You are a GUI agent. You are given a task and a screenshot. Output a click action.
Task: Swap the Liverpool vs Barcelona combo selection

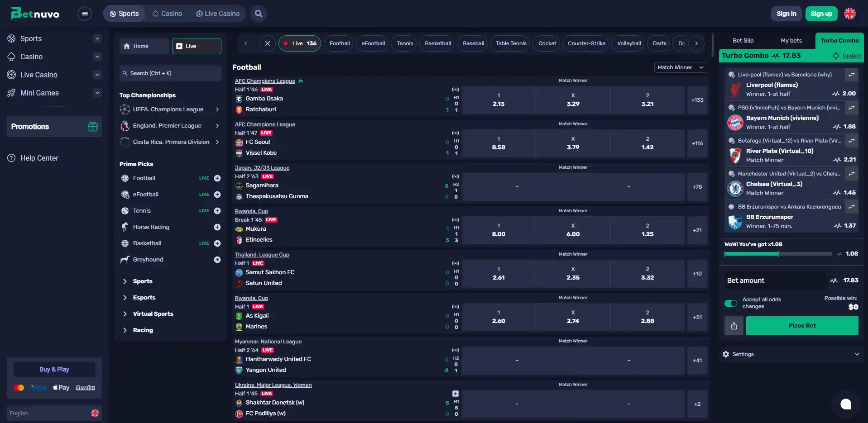point(852,75)
